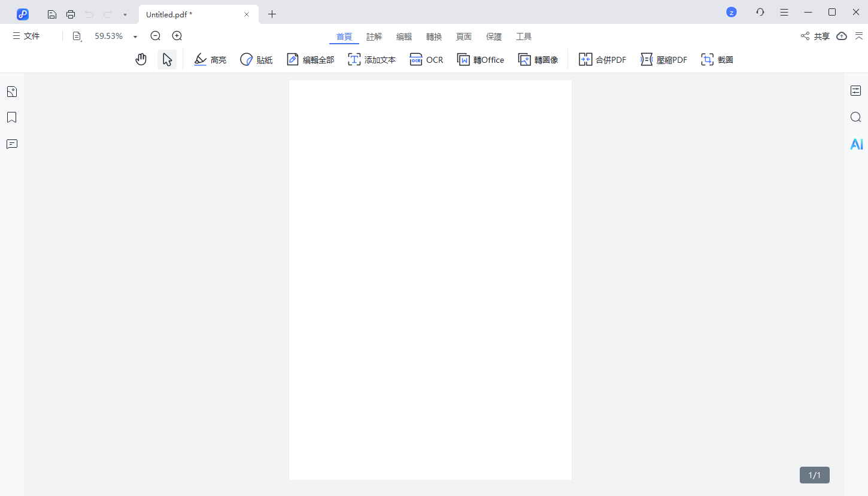Image resolution: width=868 pixels, height=496 pixels.
Task: Click the zoom in plus button
Action: pos(177,36)
